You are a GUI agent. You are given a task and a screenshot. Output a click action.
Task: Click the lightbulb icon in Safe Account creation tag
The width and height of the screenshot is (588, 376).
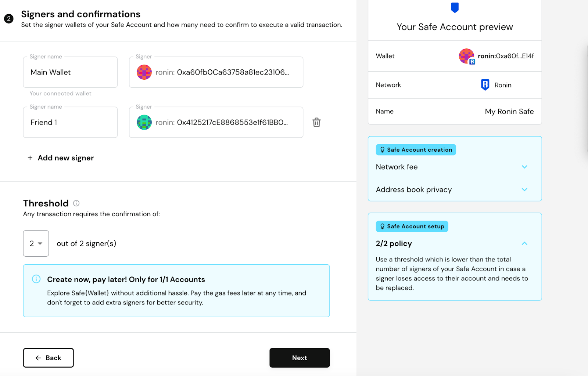click(x=382, y=150)
